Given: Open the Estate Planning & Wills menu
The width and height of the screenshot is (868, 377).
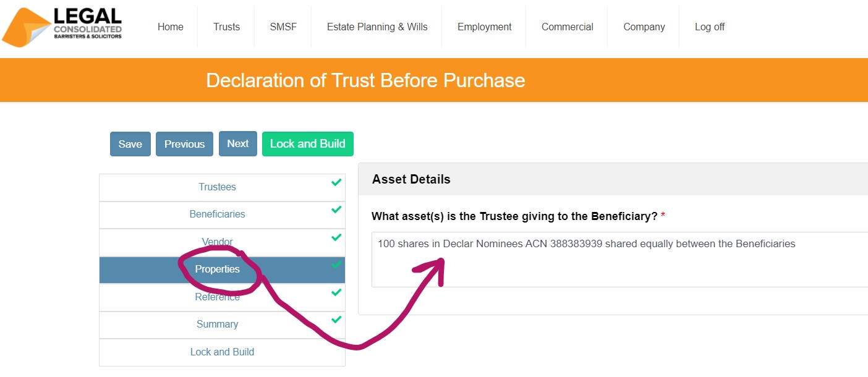Looking at the screenshot, I should 376,27.
